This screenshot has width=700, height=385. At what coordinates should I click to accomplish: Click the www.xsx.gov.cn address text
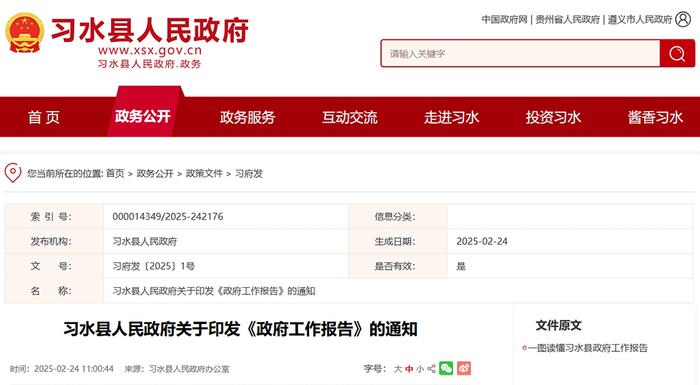pos(150,50)
